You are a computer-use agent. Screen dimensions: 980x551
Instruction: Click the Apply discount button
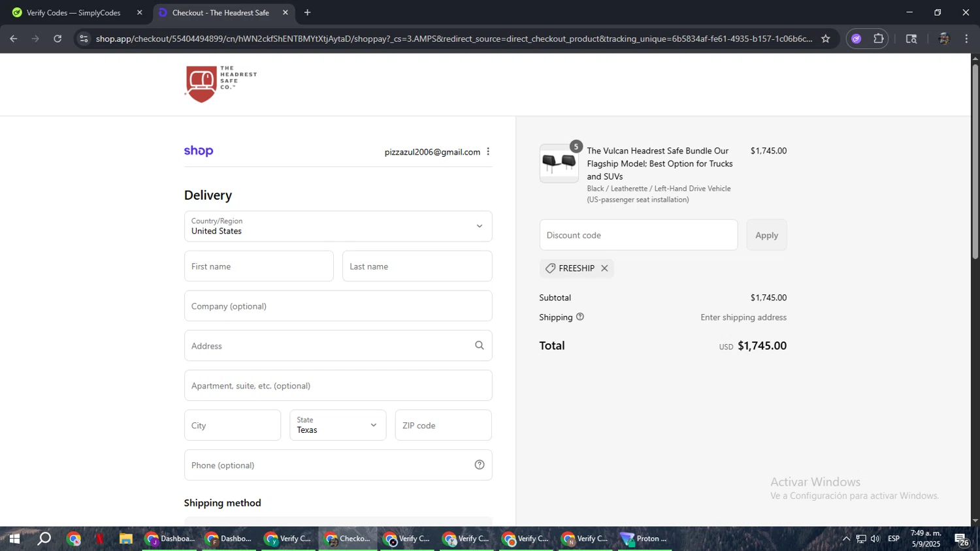tap(766, 235)
